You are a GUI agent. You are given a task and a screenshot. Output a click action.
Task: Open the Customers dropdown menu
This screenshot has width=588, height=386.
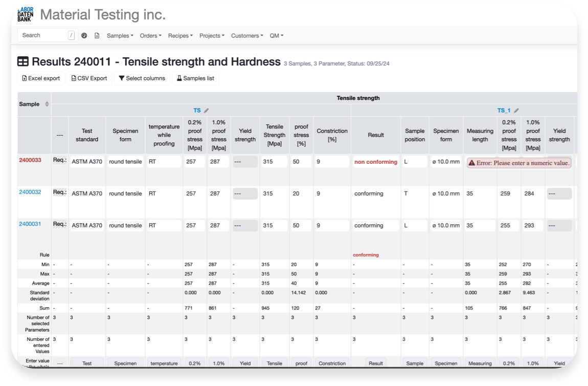[x=247, y=36]
